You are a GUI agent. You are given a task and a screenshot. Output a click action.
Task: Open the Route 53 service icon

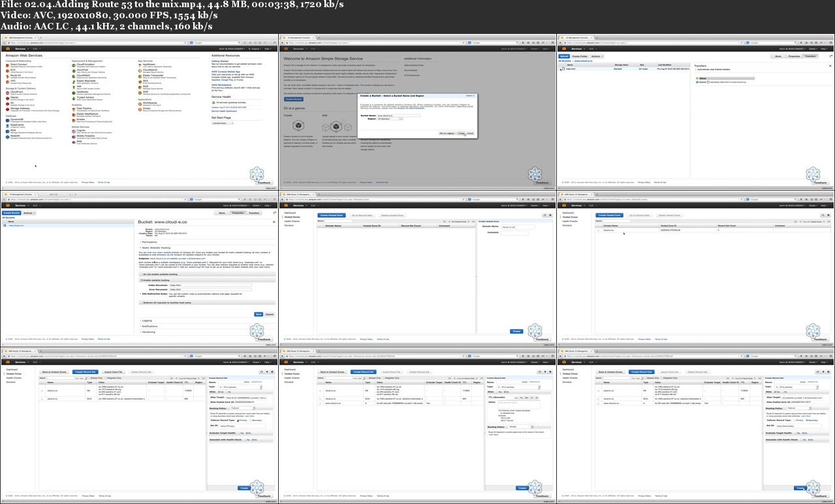click(8, 76)
